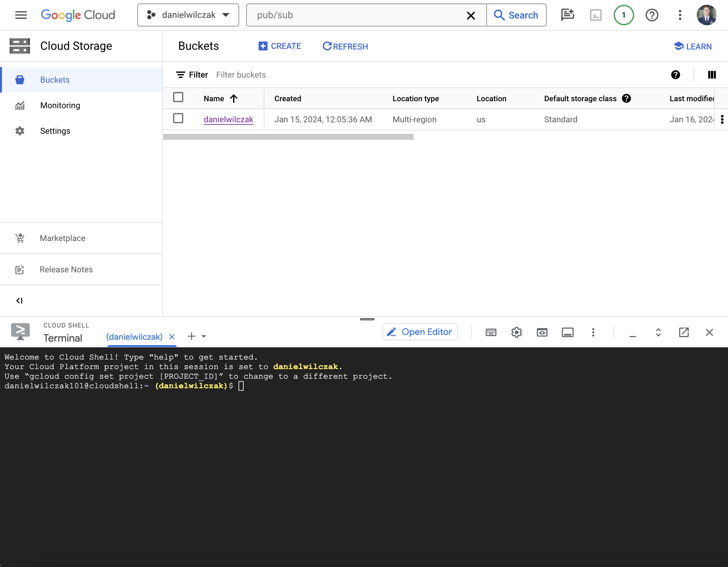Collapse the sidebar navigation panel

coord(19,301)
